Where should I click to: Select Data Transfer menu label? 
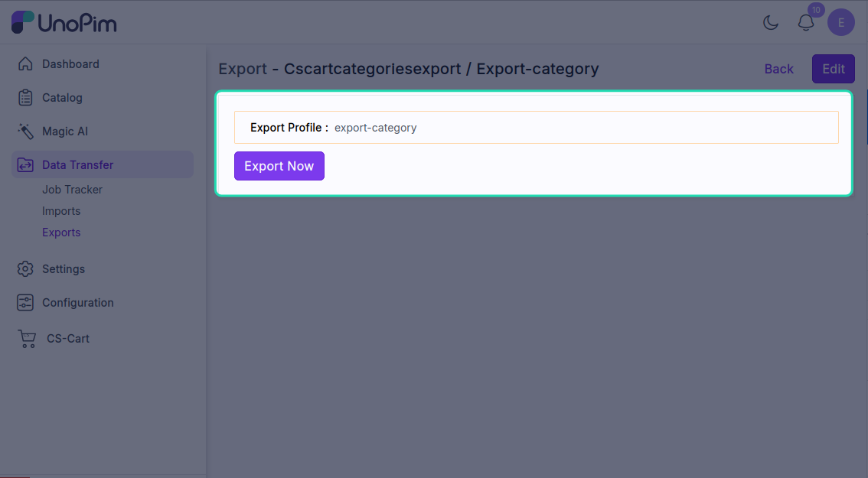coord(77,165)
